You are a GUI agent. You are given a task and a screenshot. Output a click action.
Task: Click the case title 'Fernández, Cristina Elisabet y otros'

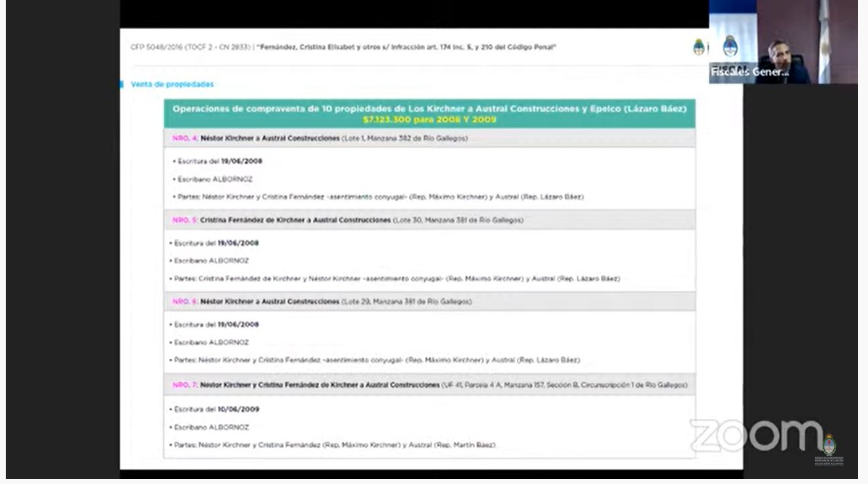406,47
